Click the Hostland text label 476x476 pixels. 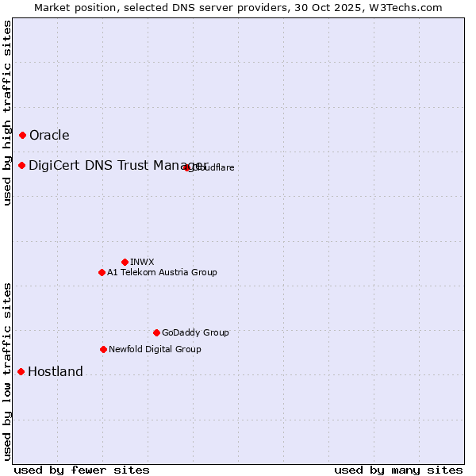pos(56,371)
